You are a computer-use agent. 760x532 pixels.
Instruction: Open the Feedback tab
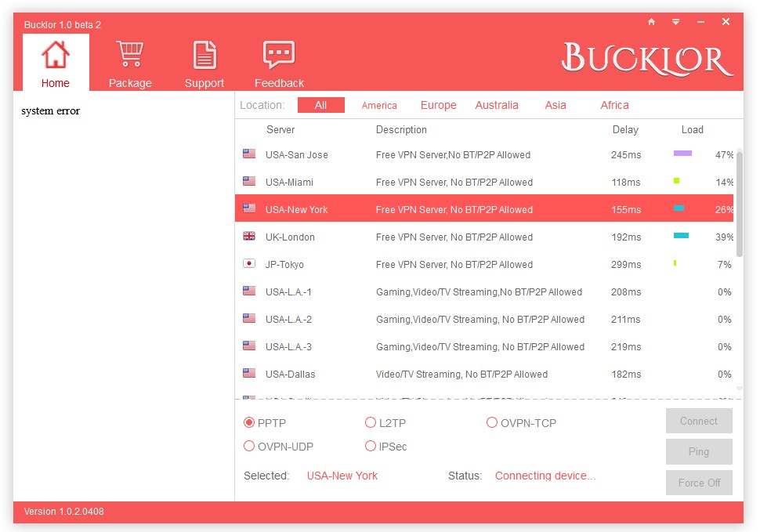[x=279, y=63]
